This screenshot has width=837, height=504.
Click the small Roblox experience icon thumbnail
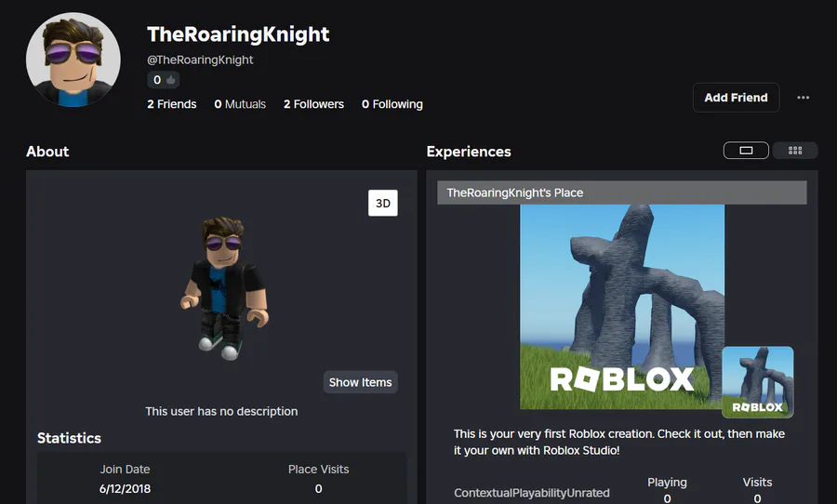click(x=757, y=382)
